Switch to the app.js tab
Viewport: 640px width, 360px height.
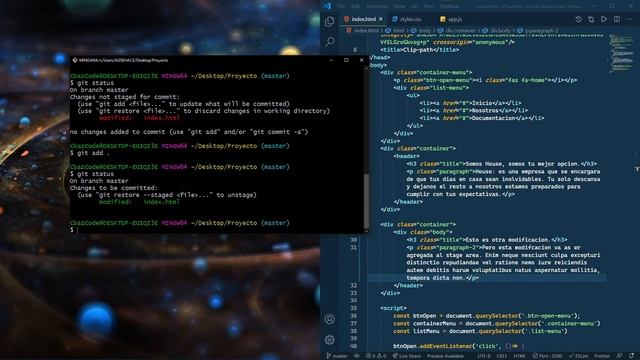451,19
